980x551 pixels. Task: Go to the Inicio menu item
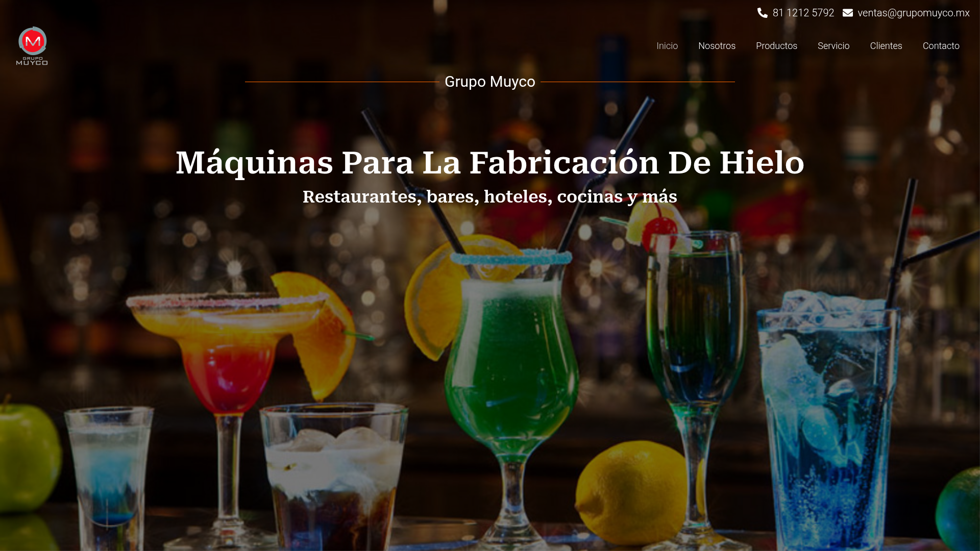667,46
